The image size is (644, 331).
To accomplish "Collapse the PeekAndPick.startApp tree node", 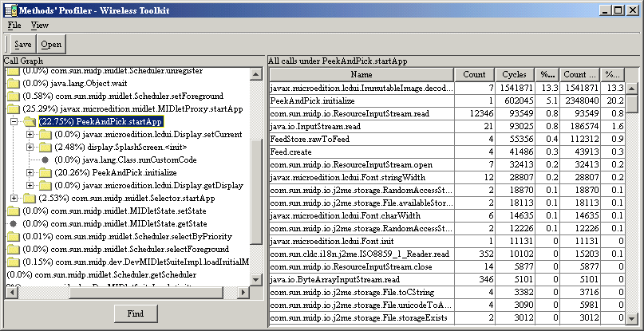I will click(x=14, y=121).
